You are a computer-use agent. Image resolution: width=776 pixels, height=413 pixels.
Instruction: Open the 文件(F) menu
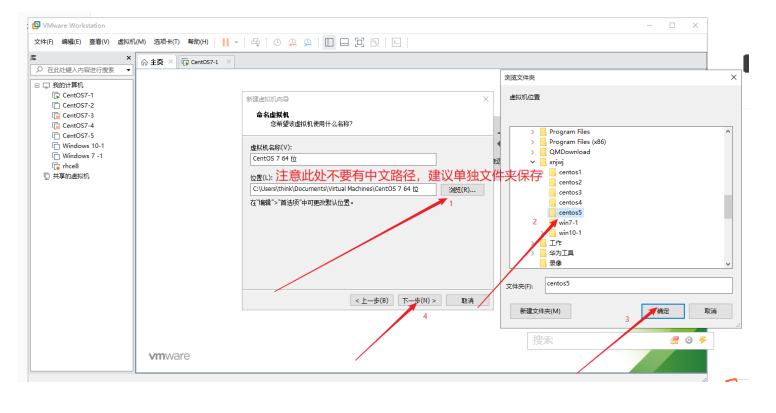click(44, 42)
